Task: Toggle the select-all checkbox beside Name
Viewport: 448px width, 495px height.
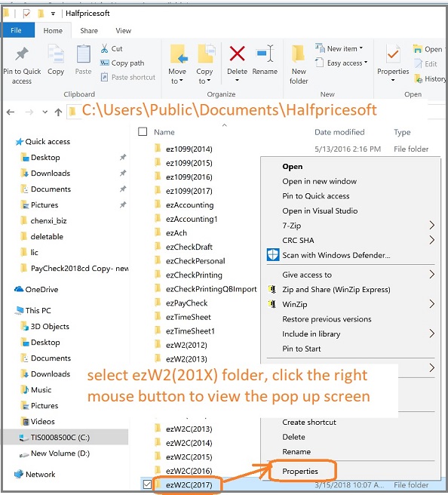Action: pyautogui.click(x=143, y=131)
